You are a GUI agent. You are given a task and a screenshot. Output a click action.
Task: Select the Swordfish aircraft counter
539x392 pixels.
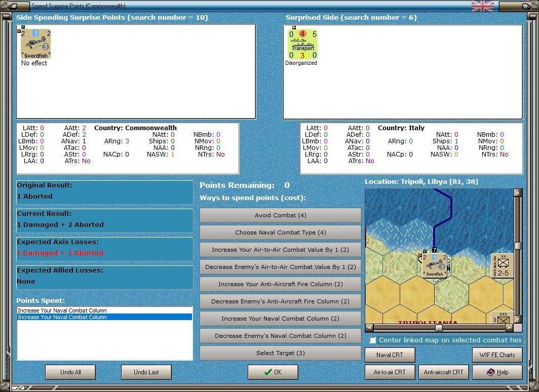click(36, 44)
